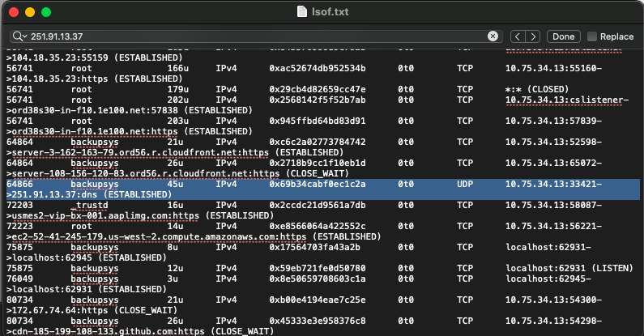Enable the Replace checkbox
Screen dimensions: 644x336
(592, 36)
